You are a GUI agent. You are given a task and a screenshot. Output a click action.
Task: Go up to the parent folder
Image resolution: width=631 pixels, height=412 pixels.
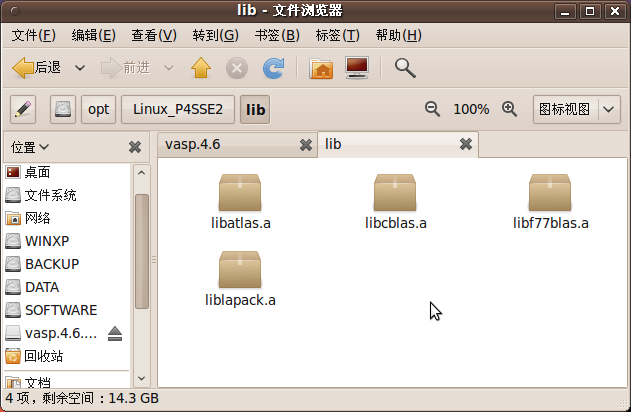[x=201, y=68]
